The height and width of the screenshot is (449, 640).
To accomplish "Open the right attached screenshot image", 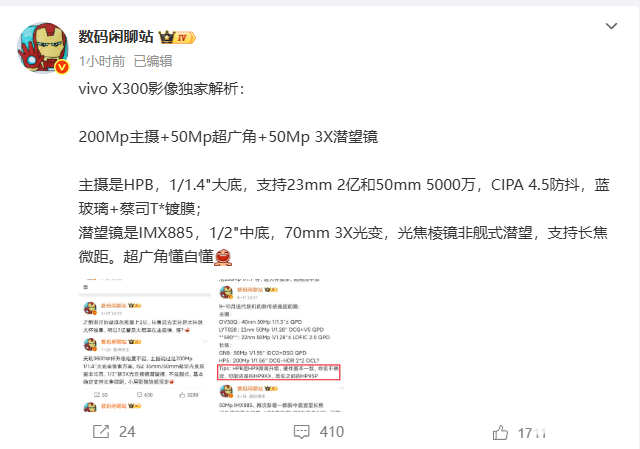I will pos(280,345).
